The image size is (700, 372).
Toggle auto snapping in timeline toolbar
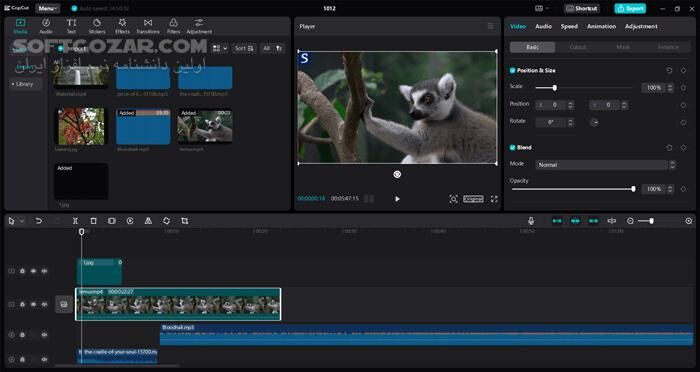pos(575,221)
